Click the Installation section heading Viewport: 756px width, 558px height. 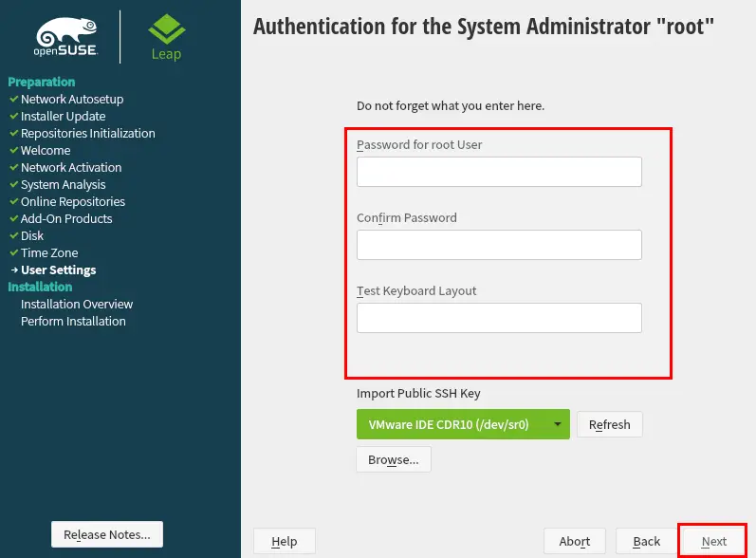(x=40, y=287)
